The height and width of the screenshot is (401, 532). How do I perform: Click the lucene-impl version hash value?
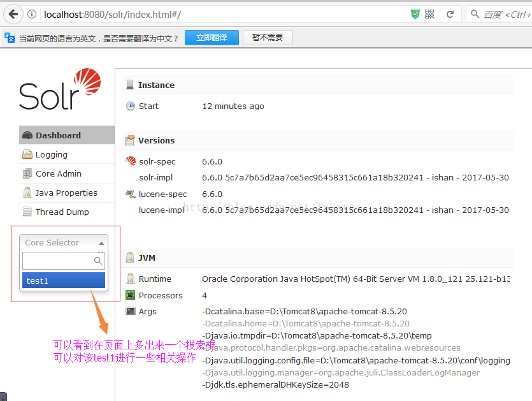[x=356, y=210]
